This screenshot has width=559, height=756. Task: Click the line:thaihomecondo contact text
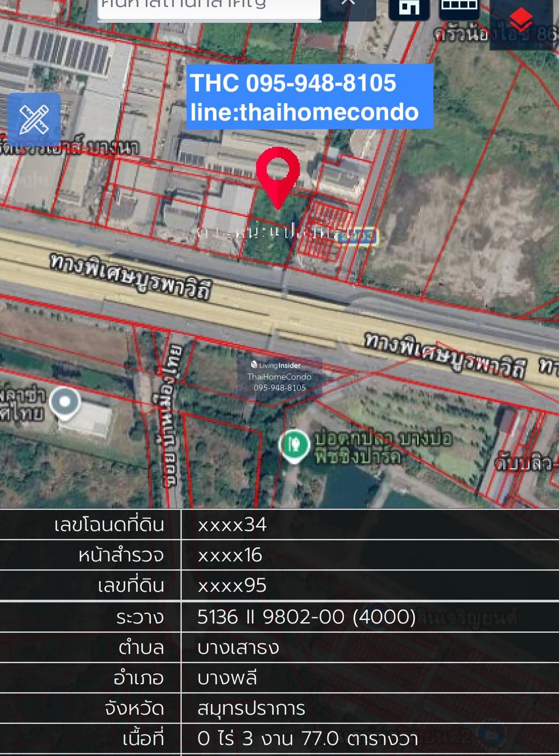pyautogui.click(x=304, y=112)
